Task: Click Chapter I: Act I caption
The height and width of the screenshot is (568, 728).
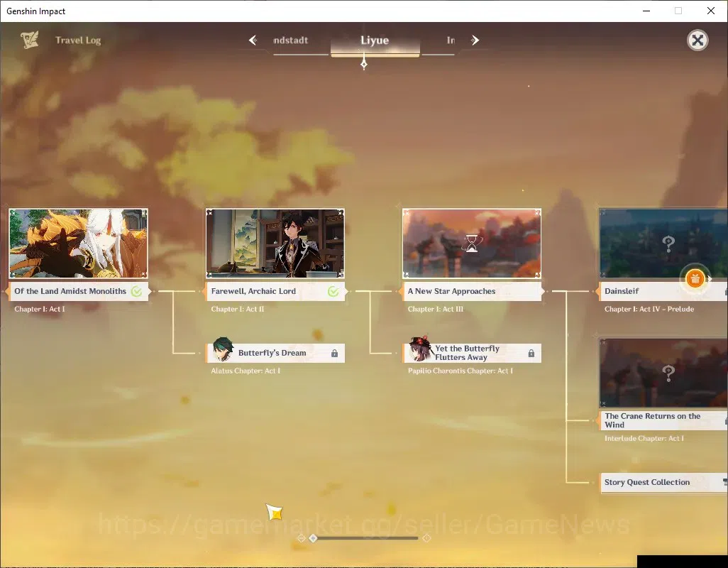Action: tap(40, 309)
